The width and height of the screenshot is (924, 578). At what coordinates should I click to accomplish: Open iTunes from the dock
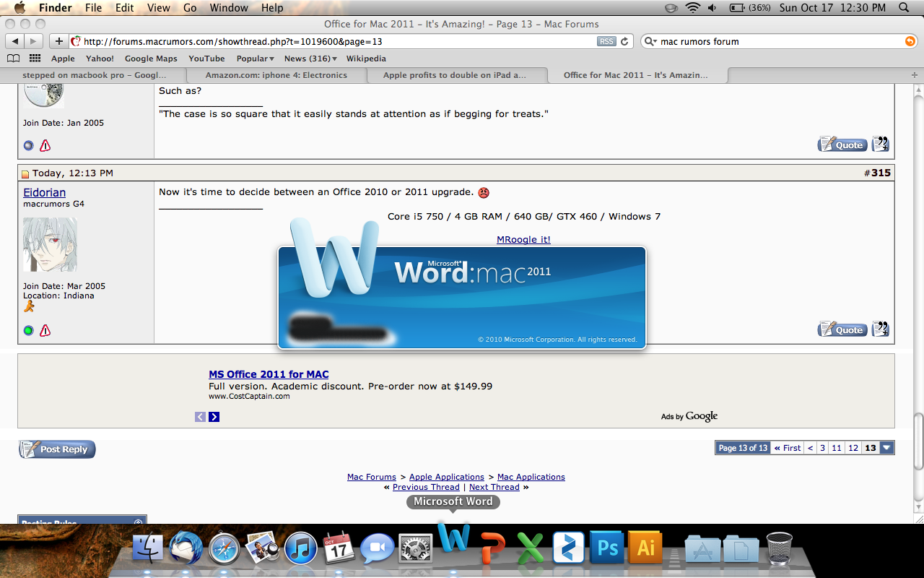click(300, 548)
